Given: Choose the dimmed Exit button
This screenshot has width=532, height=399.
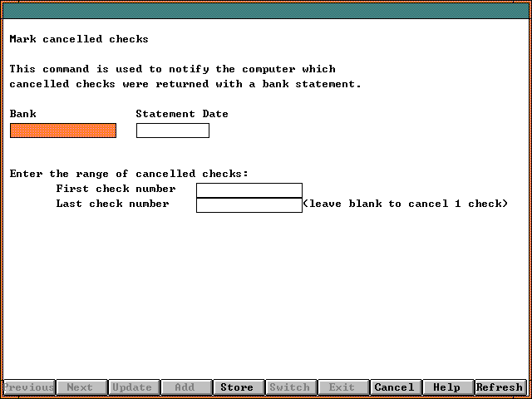Looking at the screenshot, I should click(x=342, y=387).
